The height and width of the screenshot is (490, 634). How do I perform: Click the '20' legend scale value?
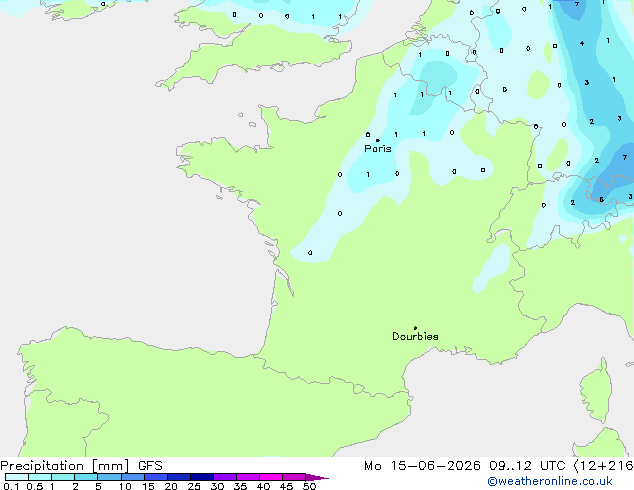[x=171, y=486]
